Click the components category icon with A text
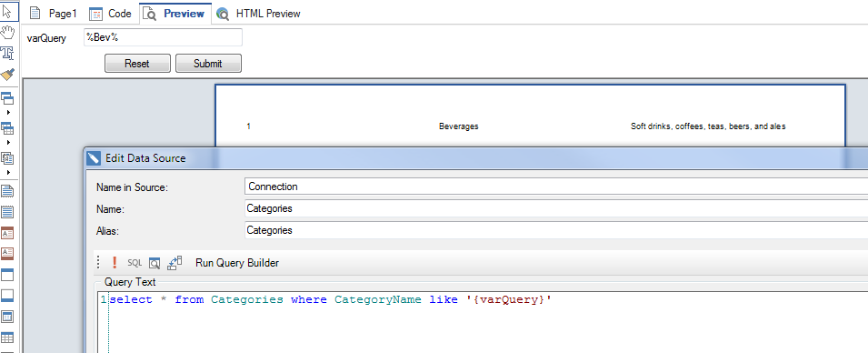868x353 pixels. (x=8, y=158)
